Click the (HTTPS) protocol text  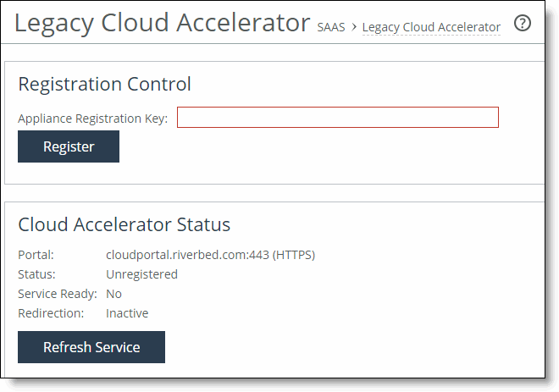tap(294, 255)
